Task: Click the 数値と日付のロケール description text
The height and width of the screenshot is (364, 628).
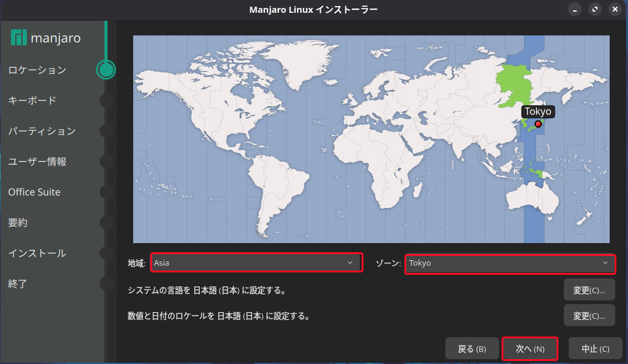Action: point(220,316)
